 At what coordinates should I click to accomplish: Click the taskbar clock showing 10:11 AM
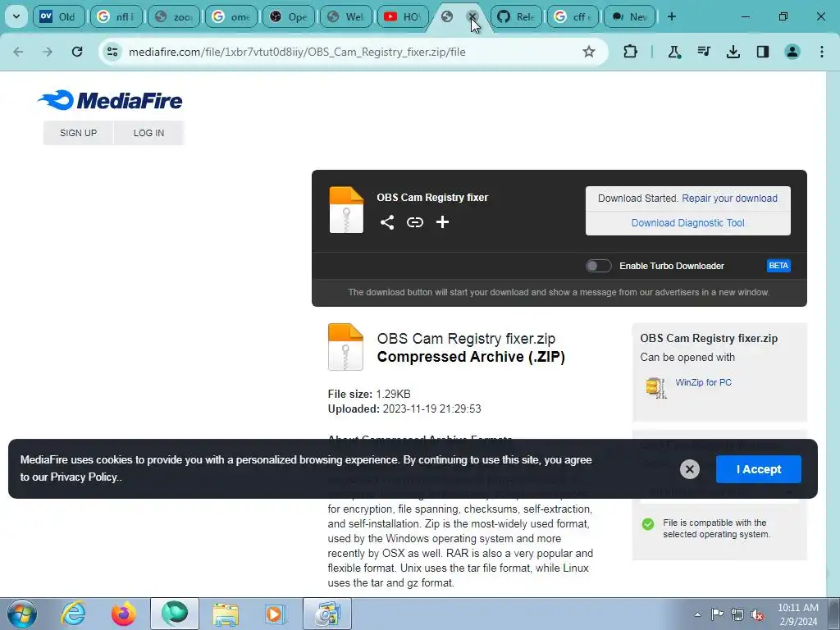[797, 614]
